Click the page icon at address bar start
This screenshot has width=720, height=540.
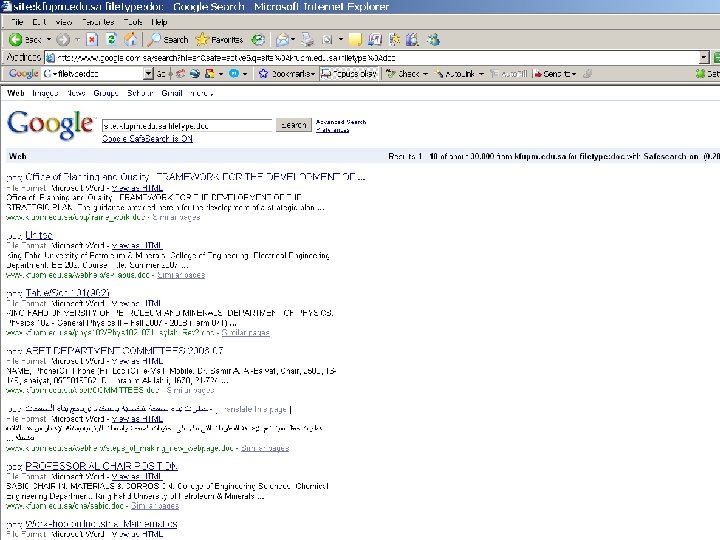point(51,58)
